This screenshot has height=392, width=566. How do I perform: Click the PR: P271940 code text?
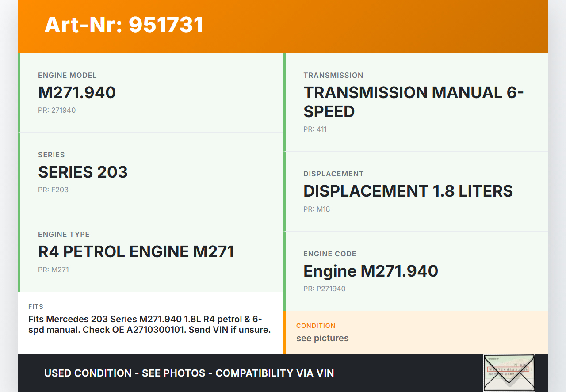click(324, 289)
